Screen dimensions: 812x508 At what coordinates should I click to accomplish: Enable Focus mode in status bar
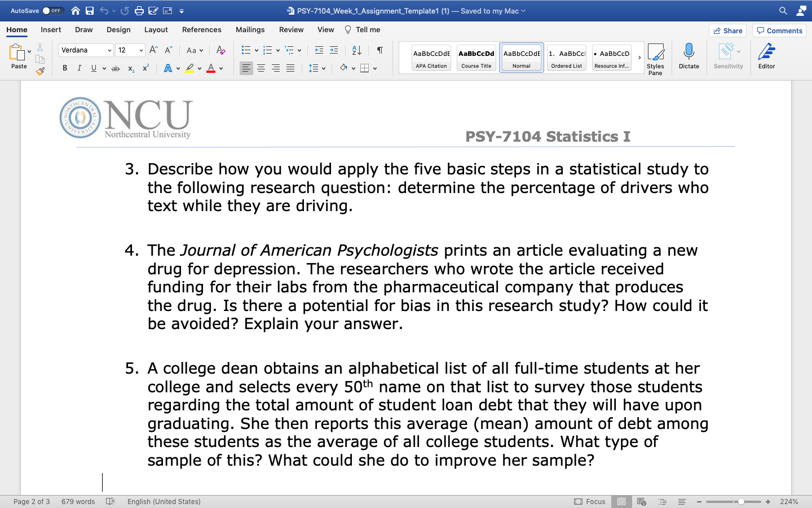pyautogui.click(x=590, y=501)
